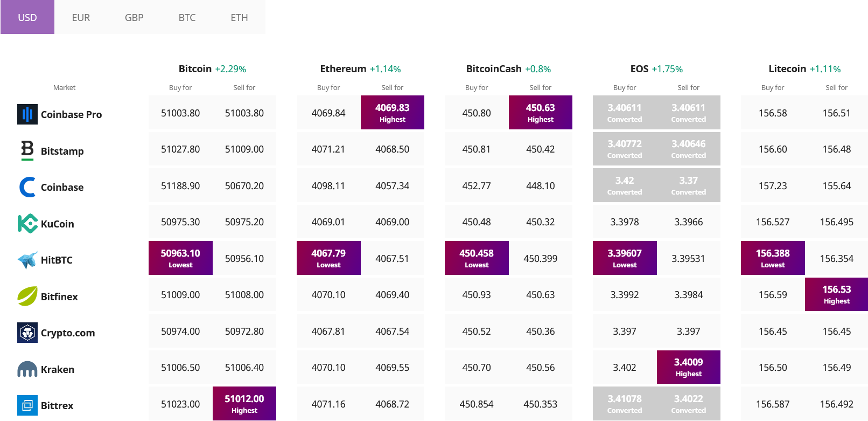Click Bitstamp Ethereum buy price 4071.21

(328, 149)
